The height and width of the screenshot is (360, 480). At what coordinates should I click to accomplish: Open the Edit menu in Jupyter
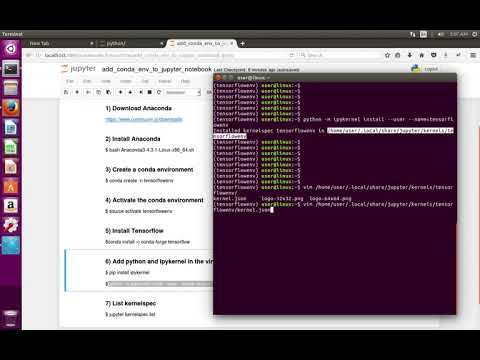87,81
